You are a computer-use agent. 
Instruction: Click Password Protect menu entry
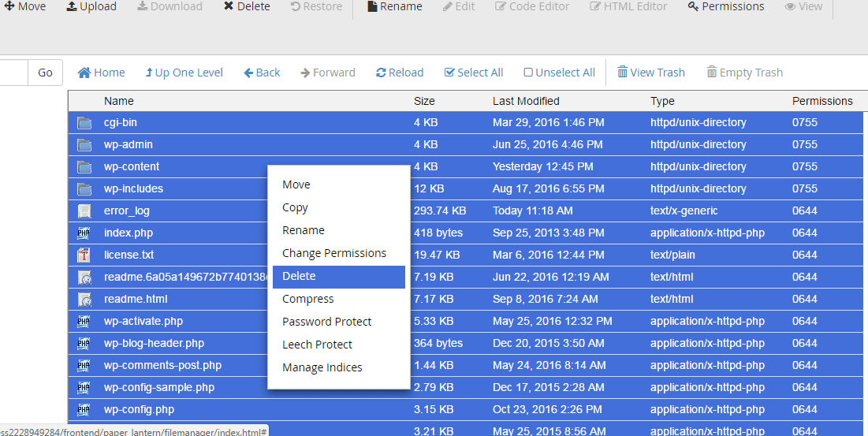tap(326, 322)
